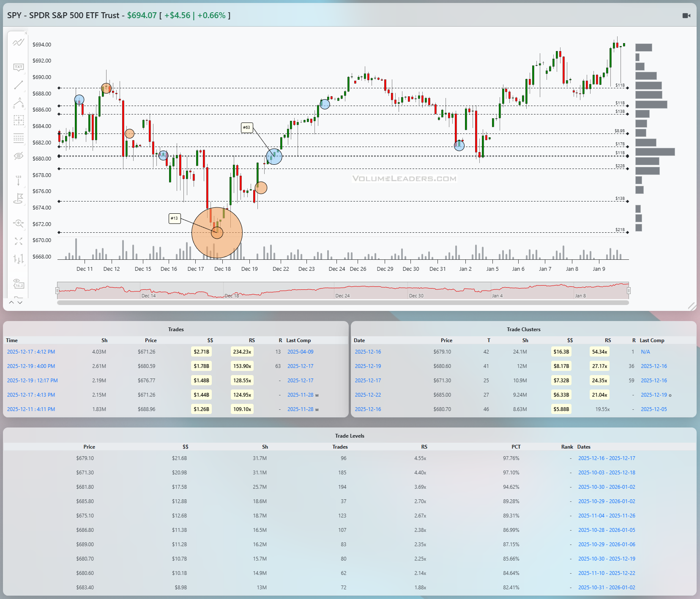The image size is (700, 599).
Task: Click the $16.3B cluster value badge
Action: pos(561,352)
